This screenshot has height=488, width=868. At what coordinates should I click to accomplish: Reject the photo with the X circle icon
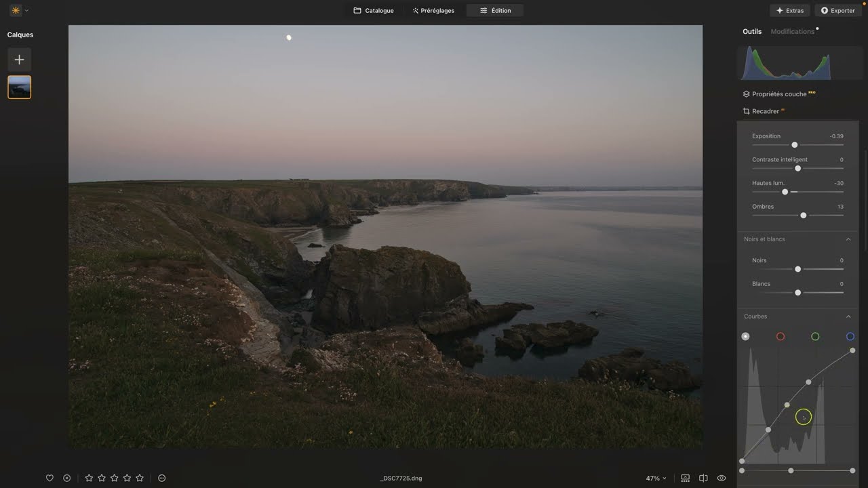pos(66,478)
